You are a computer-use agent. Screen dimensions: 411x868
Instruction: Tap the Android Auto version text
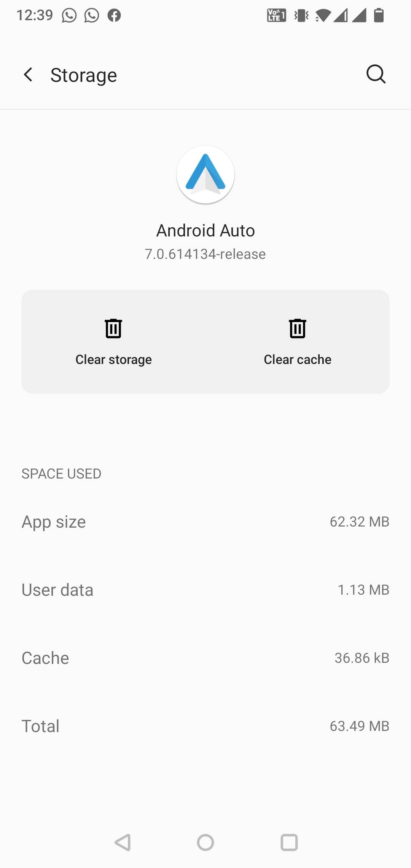pyautogui.click(x=205, y=254)
